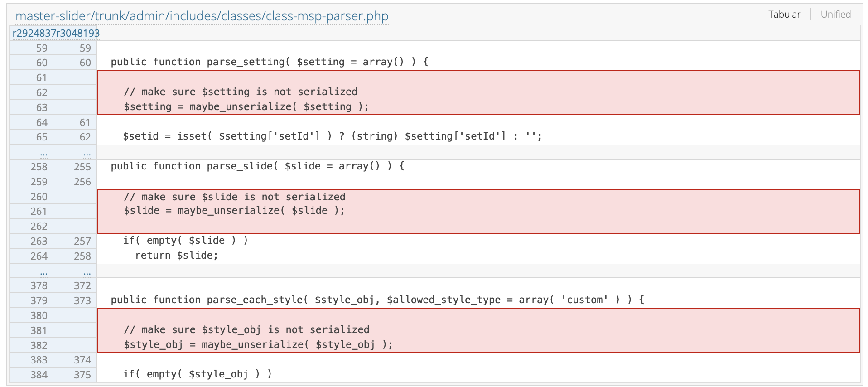Select new line number 373
The image size is (868, 387).
[82, 300]
